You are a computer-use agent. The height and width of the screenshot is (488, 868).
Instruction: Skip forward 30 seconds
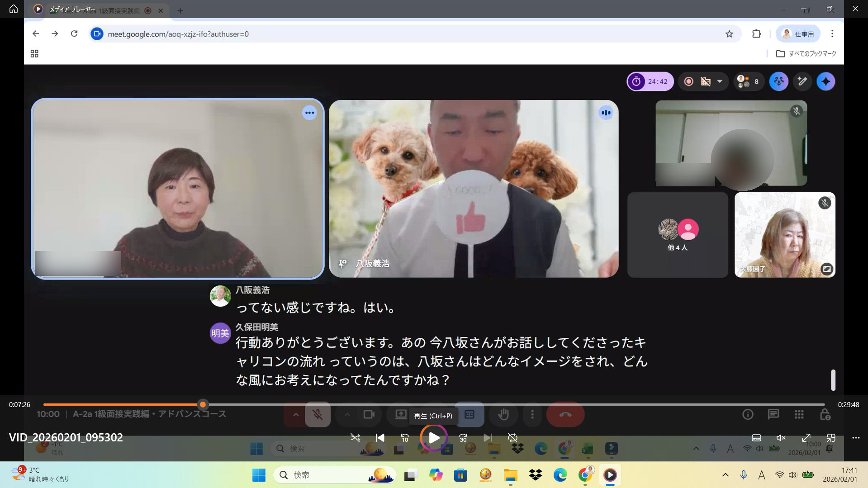(463, 438)
